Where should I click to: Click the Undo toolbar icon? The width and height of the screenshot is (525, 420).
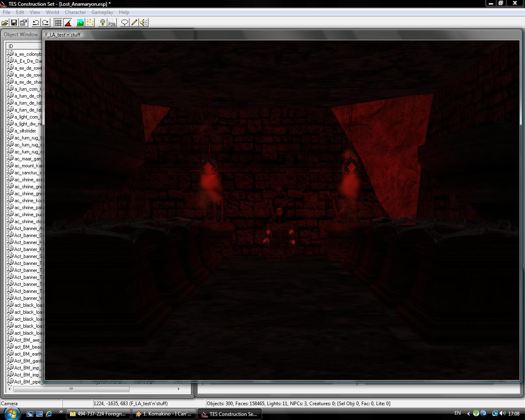pyautogui.click(x=36, y=23)
